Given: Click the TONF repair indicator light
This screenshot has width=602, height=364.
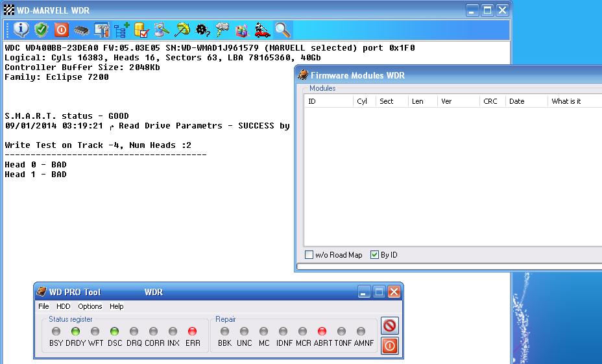Looking at the screenshot, I should [x=342, y=331].
